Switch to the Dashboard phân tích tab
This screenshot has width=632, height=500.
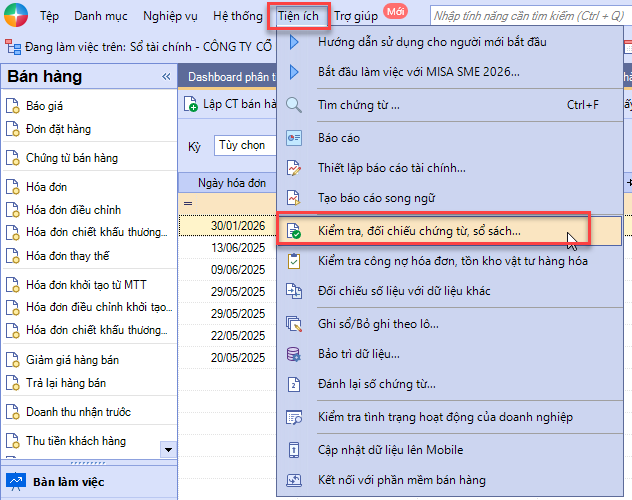(x=232, y=77)
